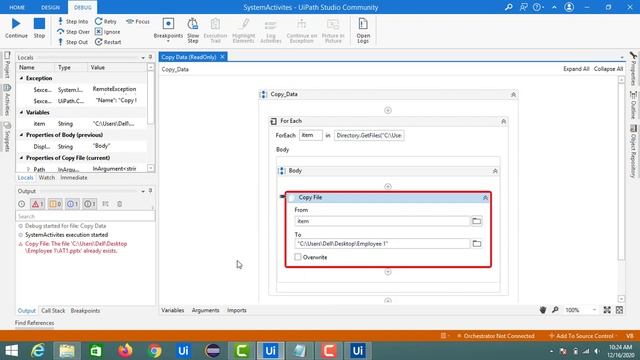Click Open Logs
Screen dimensions: 640x360
pos(363,30)
